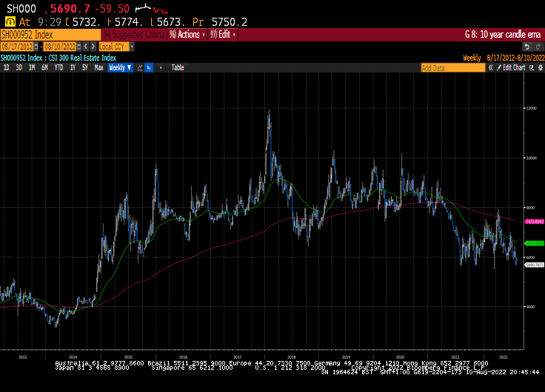Undo the last chart change
Image resolution: width=545 pixels, height=392 pixels.
(x=527, y=47)
